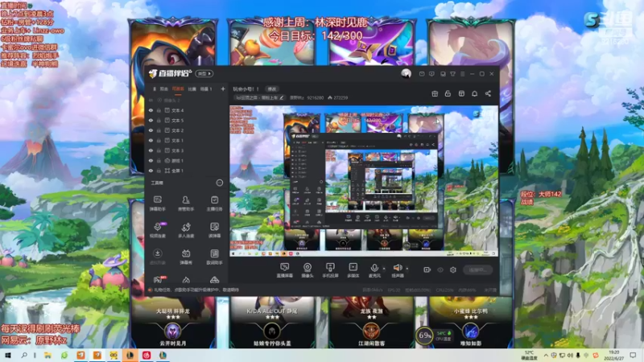Toggle lock on 文本 4 source
This screenshot has width=644, height=362.
[x=159, y=110]
